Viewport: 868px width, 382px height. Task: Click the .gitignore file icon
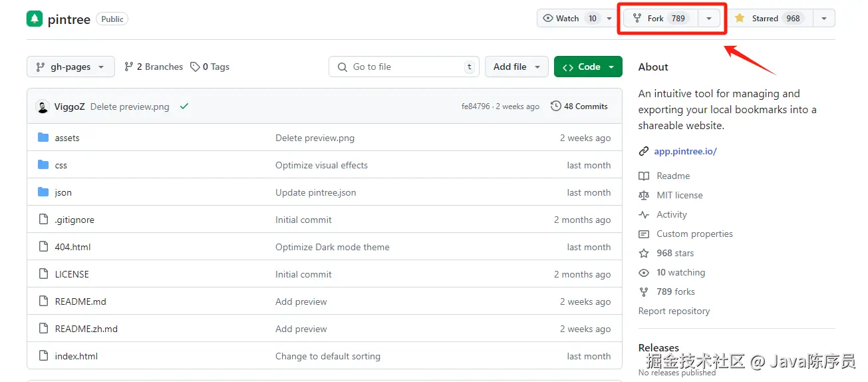pyautogui.click(x=43, y=220)
